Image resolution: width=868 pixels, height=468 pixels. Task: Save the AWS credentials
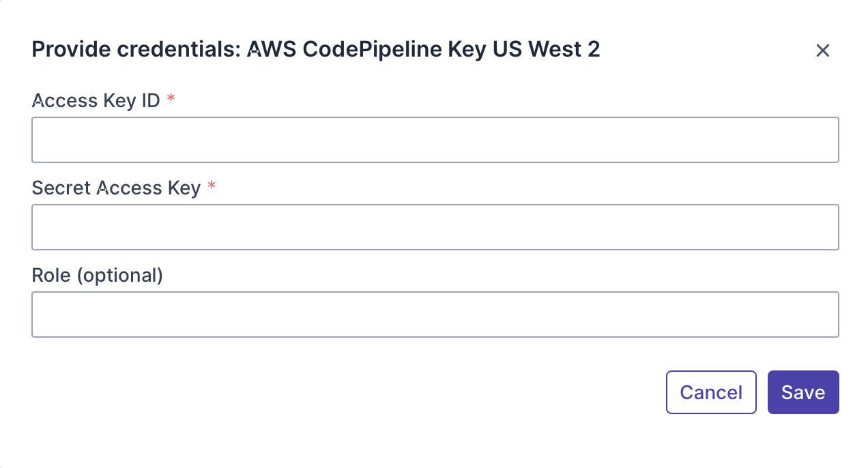(802, 392)
